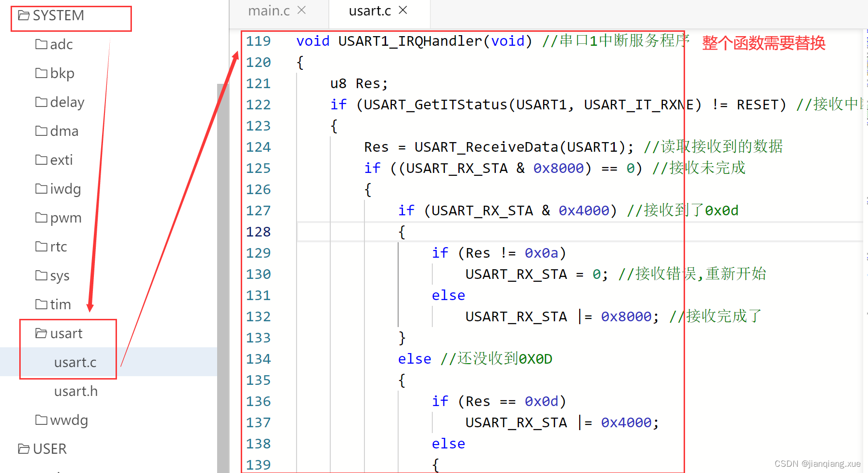Open the dma folder
This screenshot has height=473, width=868.
(x=57, y=131)
